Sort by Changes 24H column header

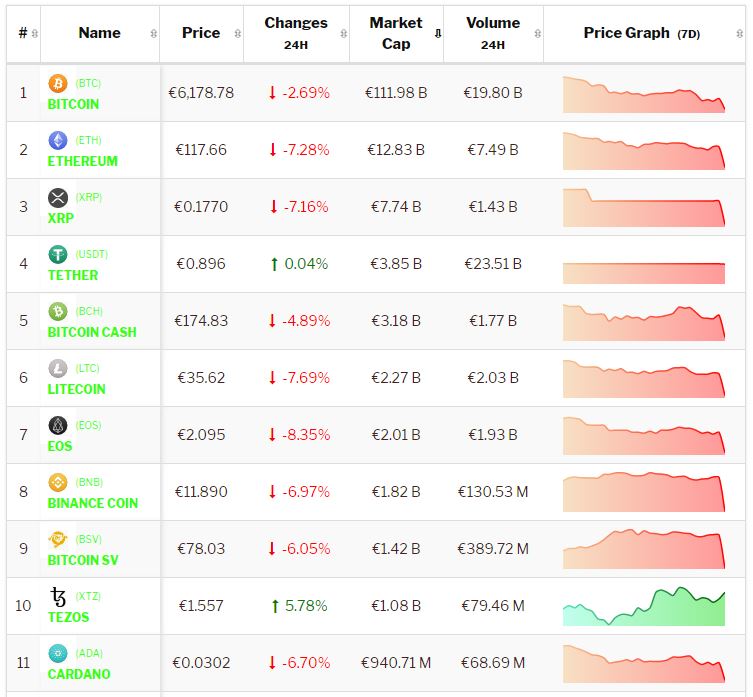click(296, 33)
